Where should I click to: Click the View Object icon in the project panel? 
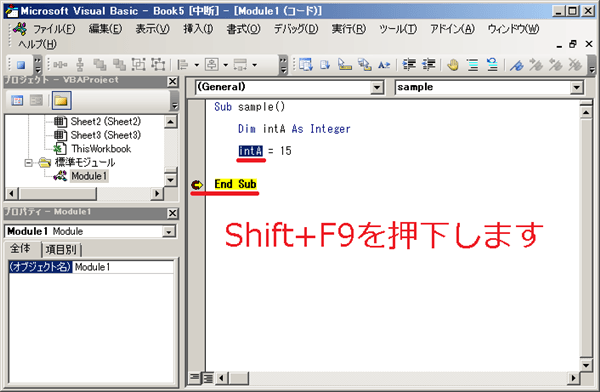click(x=36, y=101)
